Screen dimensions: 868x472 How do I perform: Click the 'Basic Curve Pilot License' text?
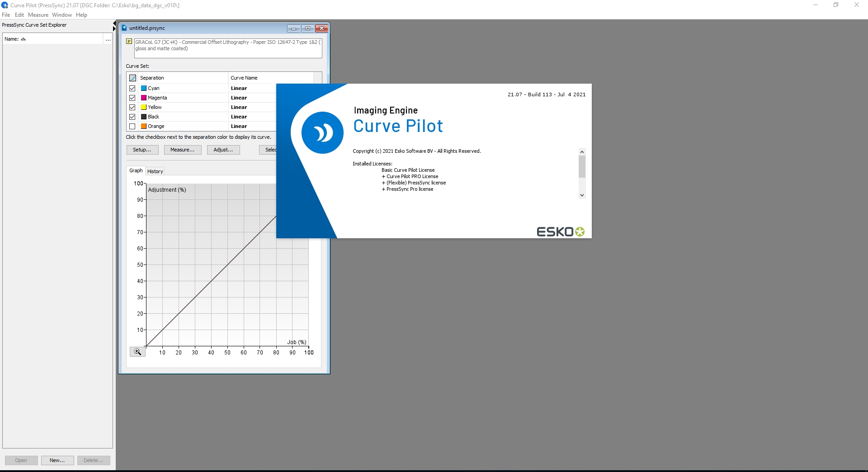pyautogui.click(x=408, y=170)
